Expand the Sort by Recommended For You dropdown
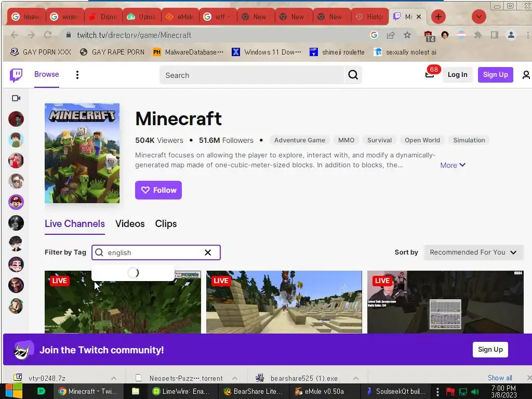 tap(473, 252)
